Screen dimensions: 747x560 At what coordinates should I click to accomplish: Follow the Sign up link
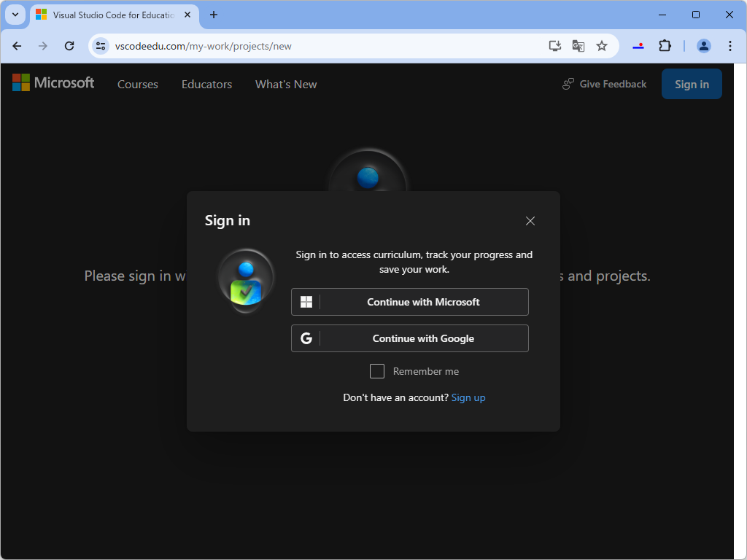click(x=468, y=397)
